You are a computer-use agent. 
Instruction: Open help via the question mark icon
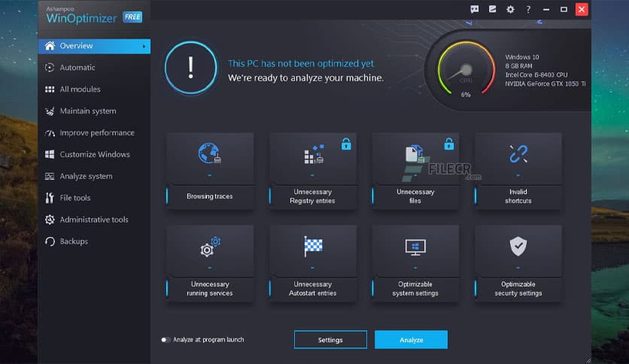(x=528, y=9)
